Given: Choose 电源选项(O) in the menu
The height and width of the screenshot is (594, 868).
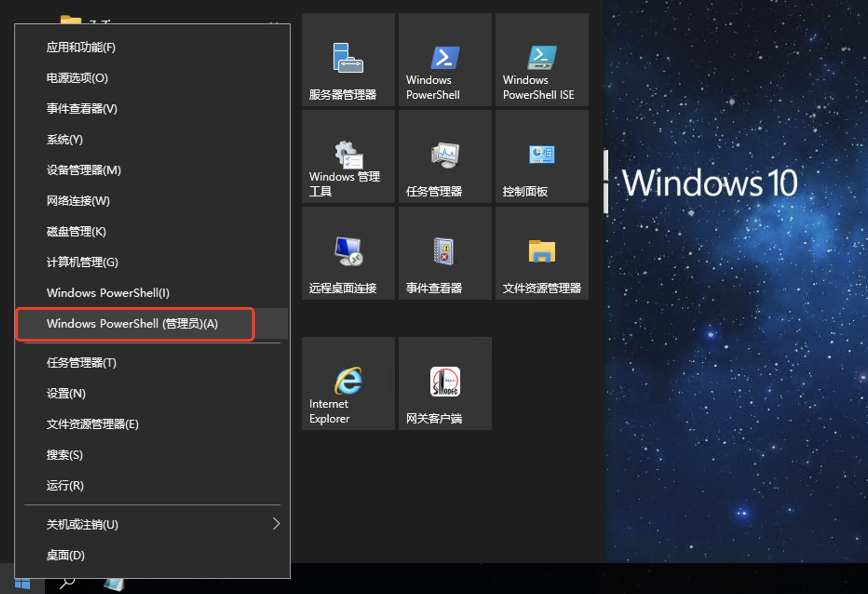Looking at the screenshot, I should click(x=152, y=78).
